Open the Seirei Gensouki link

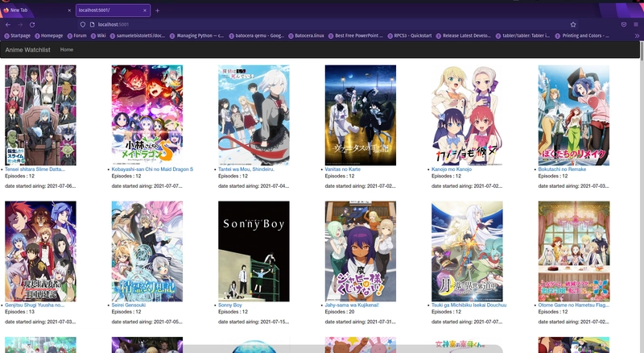pos(129,305)
